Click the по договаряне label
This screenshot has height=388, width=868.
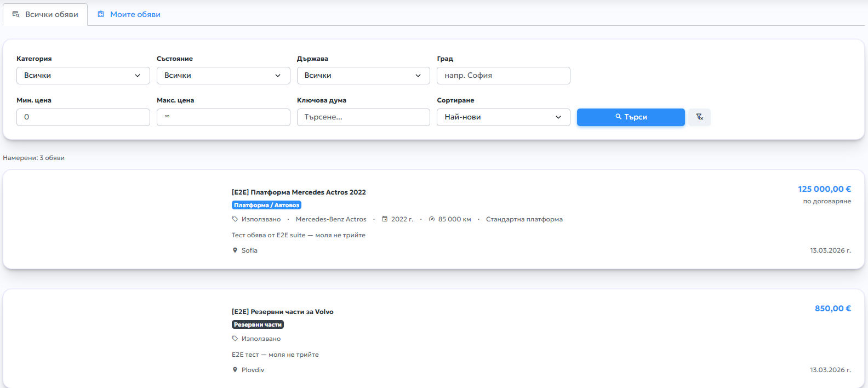(x=827, y=201)
